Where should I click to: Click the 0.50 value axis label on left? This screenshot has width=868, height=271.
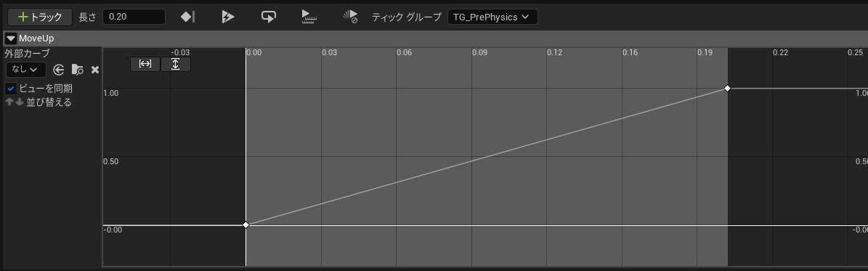pyautogui.click(x=111, y=161)
